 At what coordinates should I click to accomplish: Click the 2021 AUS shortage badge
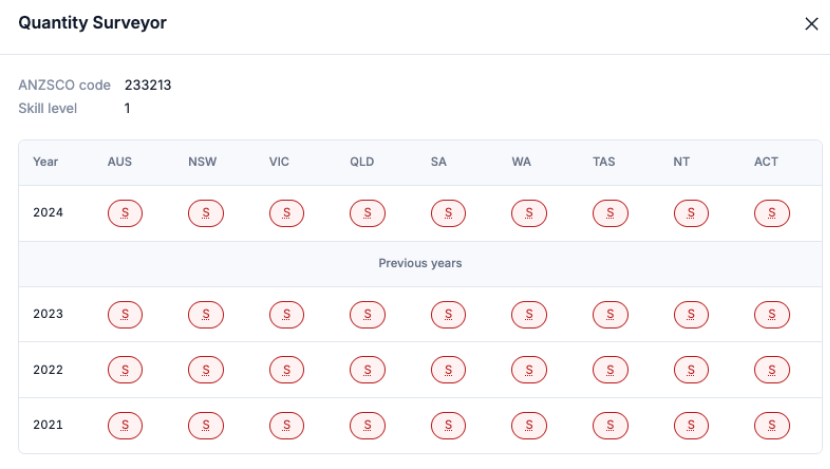pyautogui.click(x=125, y=425)
